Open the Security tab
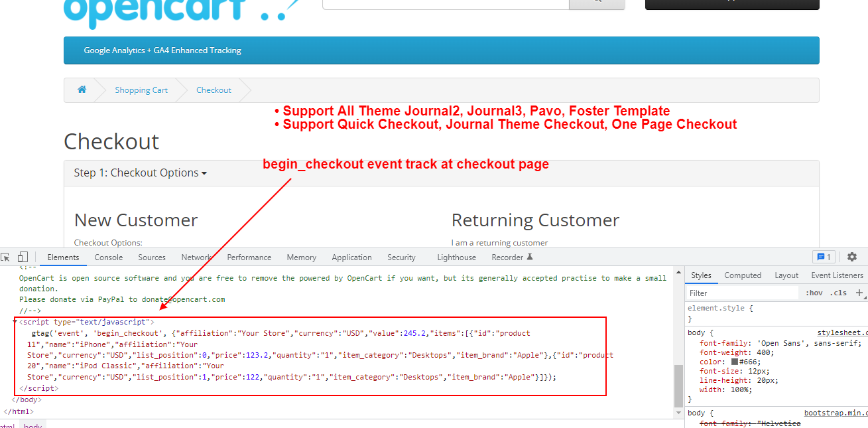The height and width of the screenshot is (428, 868). [401, 257]
